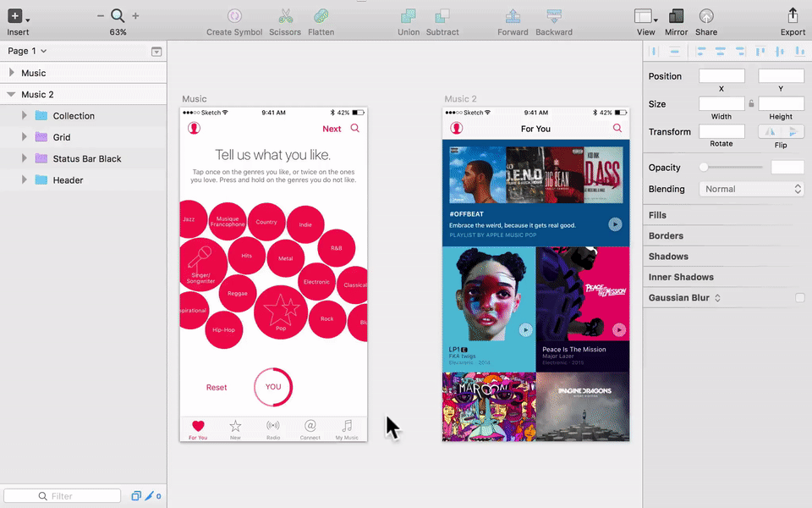This screenshot has height=508, width=812.
Task: Click the zoom magnifier icon
Action: (118, 16)
